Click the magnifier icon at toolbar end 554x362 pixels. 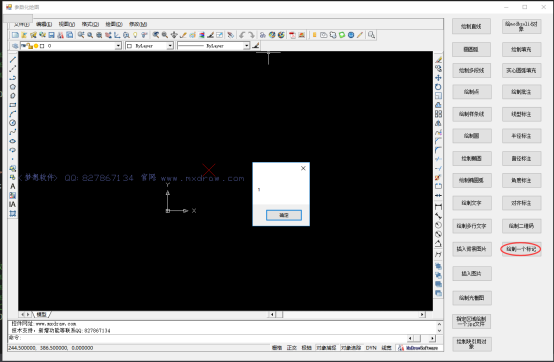click(x=371, y=35)
